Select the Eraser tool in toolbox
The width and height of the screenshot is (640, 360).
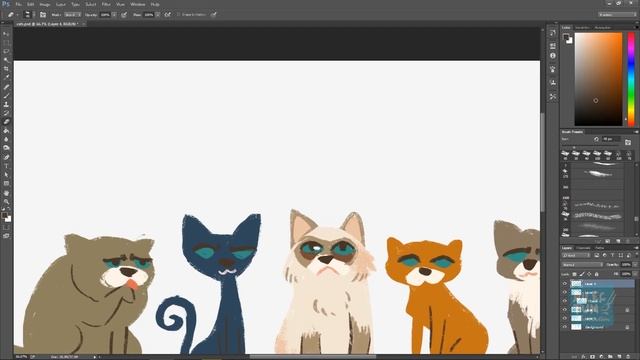[6, 122]
